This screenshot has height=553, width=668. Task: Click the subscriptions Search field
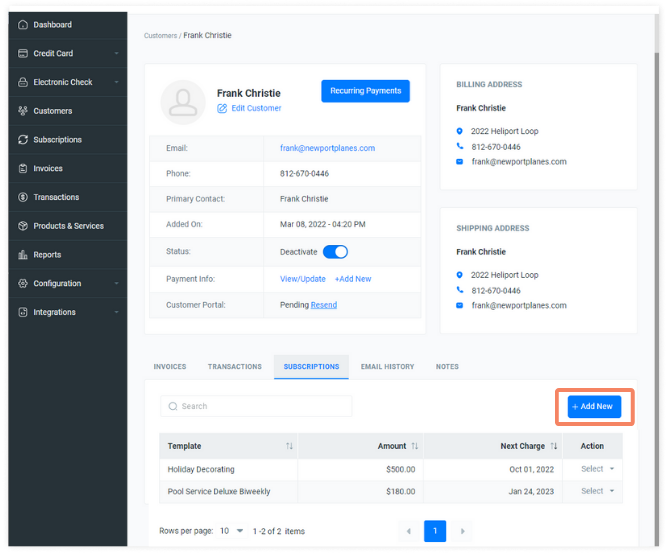256,406
